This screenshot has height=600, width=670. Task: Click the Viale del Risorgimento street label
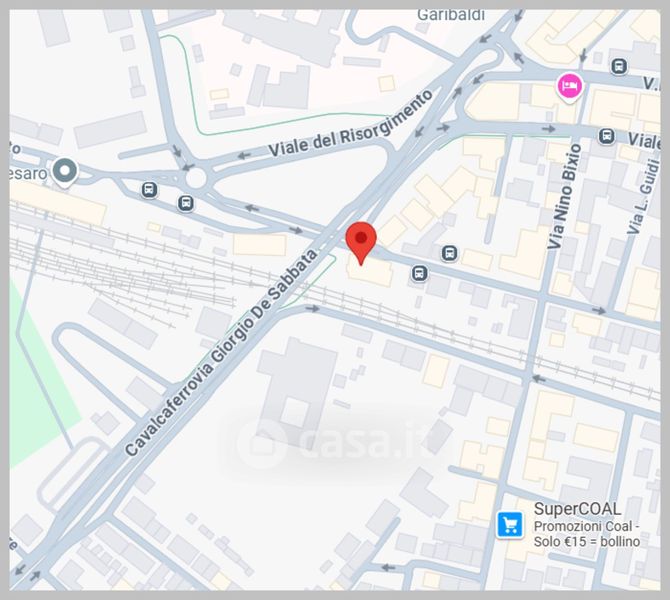350,124
